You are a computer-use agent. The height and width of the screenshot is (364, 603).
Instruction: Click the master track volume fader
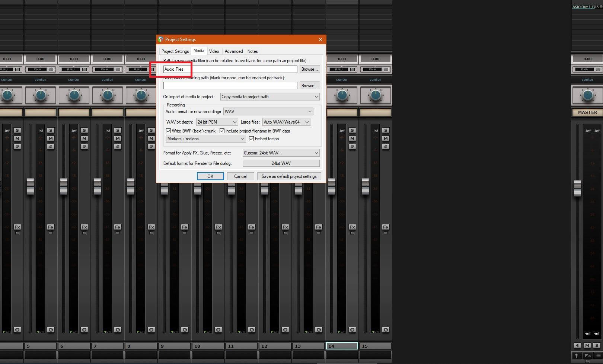click(x=577, y=187)
